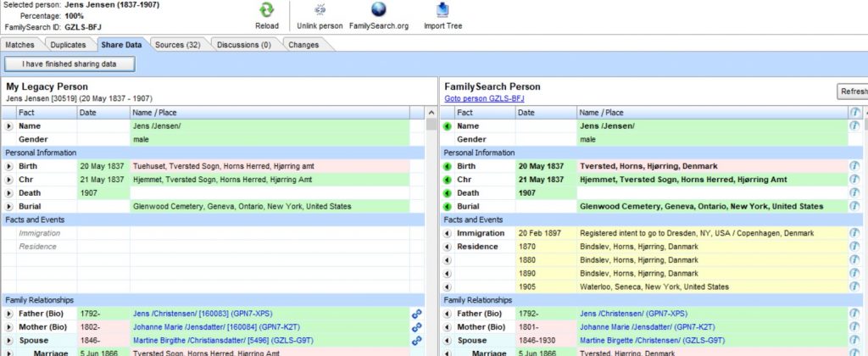
Task: Click info icon on FamilySearch Spouse row
Action: coord(854,341)
